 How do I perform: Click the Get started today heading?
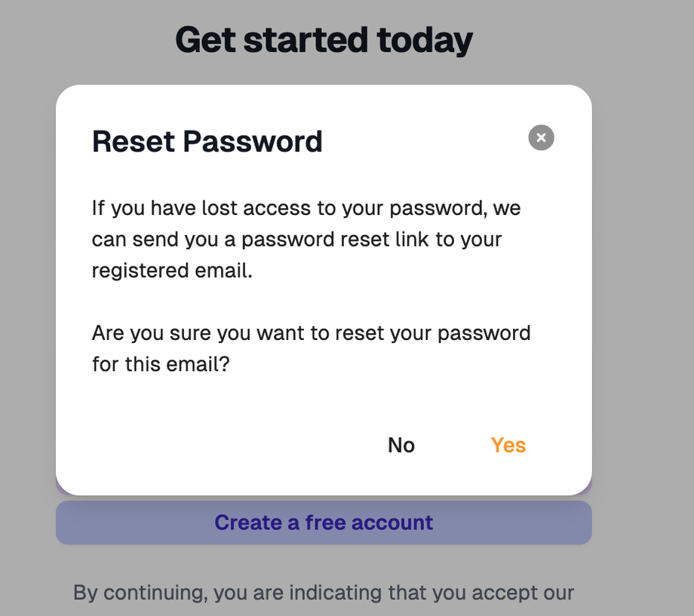pos(324,40)
